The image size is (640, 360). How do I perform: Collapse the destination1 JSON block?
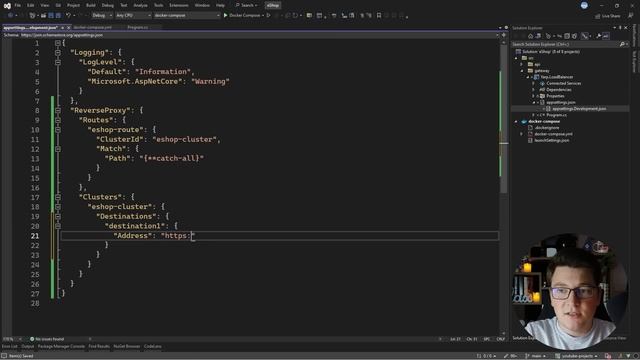[x=58, y=226]
